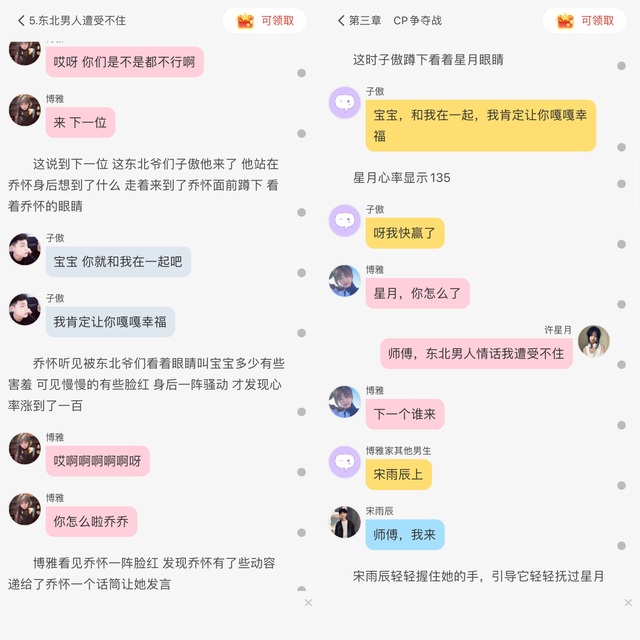The height and width of the screenshot is (640, 640).
Task: Claim the left 可领取 gift reward
Action: click(264, 20)
